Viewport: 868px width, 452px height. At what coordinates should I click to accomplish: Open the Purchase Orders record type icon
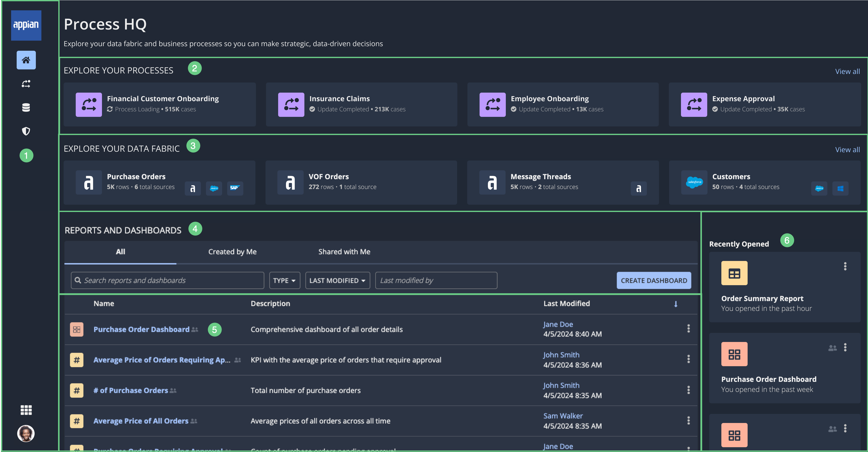point(89,182)
